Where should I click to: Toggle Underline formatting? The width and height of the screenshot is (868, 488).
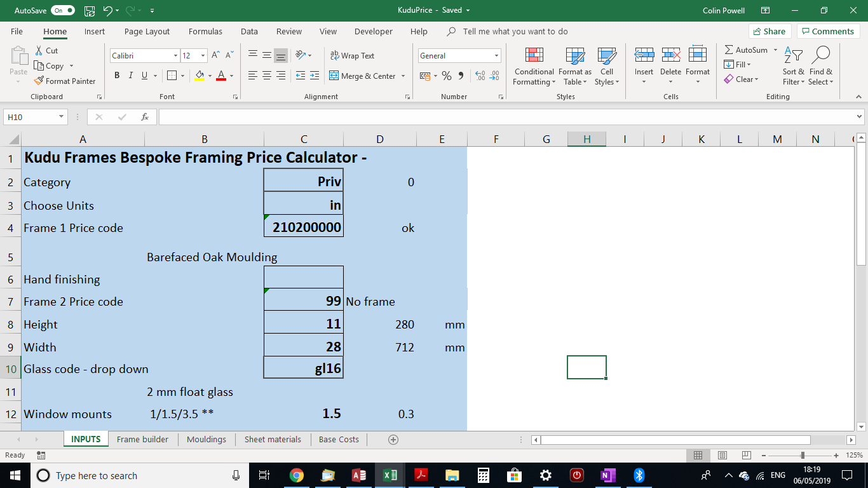[145, 76]
